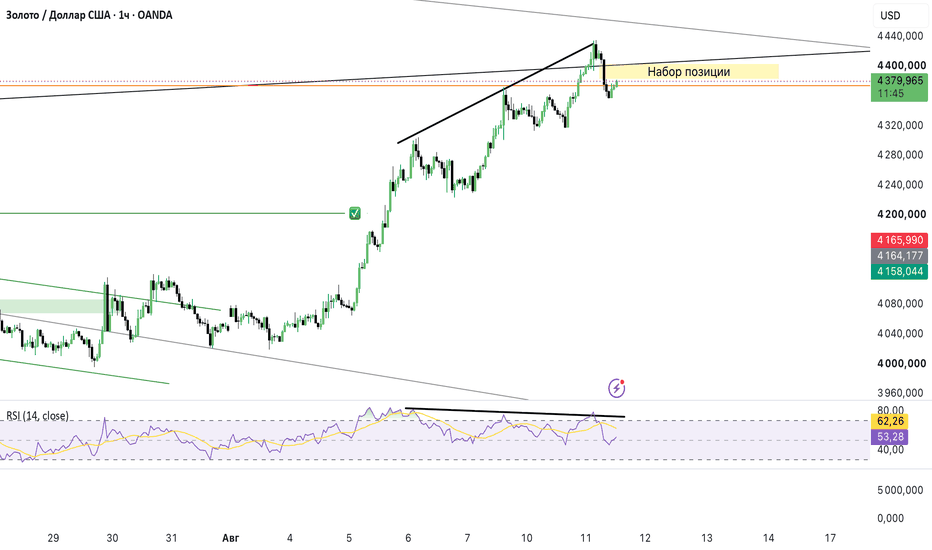Click the date label 14 on time axis
The height and width of the screenshot is (550, 932).
click(769, 538)
